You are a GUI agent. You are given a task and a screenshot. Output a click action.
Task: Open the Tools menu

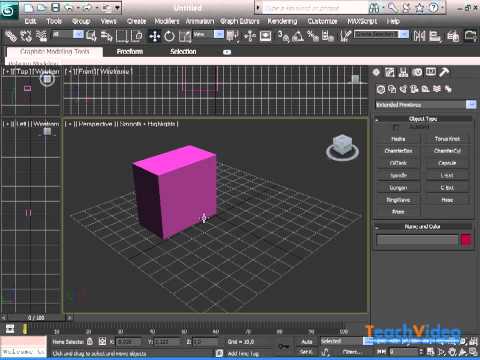54,21
